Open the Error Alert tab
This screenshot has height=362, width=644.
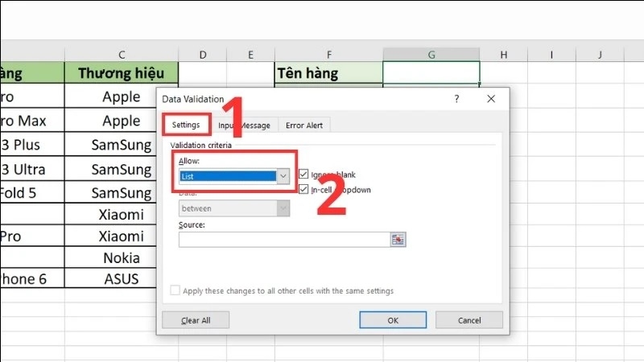pyautogui.click(x=305, y=125)
